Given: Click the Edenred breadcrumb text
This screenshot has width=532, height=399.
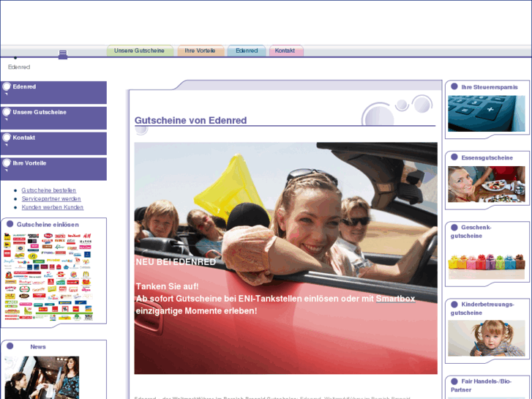Looking at the screenshot, I should 19,67.
